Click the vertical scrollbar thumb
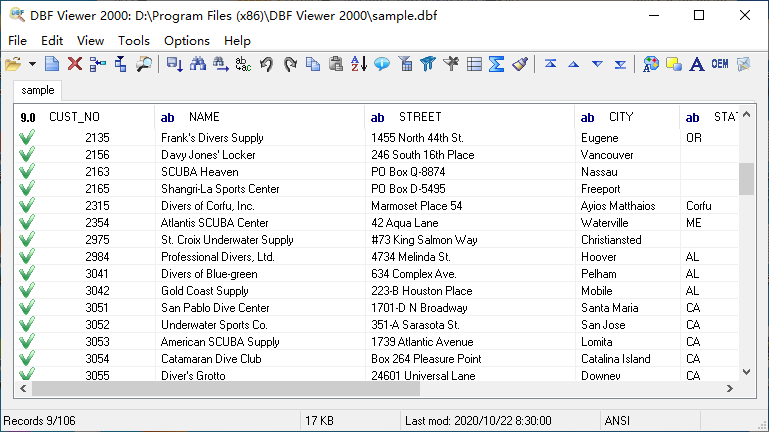769x432 pixels. click(746, 179)
